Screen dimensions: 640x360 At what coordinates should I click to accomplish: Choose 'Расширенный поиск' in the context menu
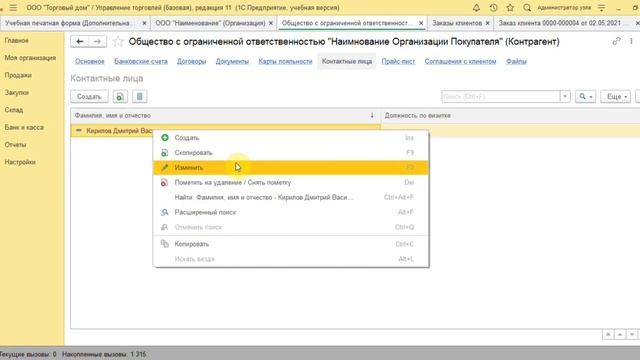pyautogui.click(x=291, y=212)
